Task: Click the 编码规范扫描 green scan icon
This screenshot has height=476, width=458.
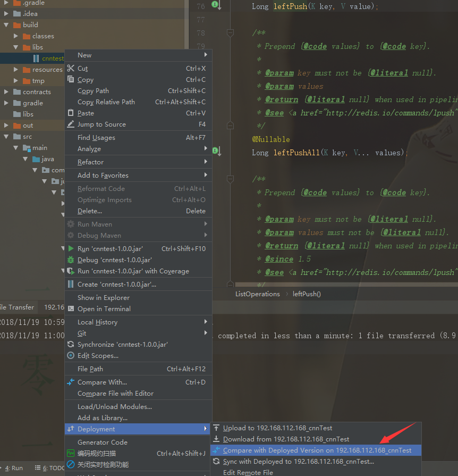Action: [70, 454]
